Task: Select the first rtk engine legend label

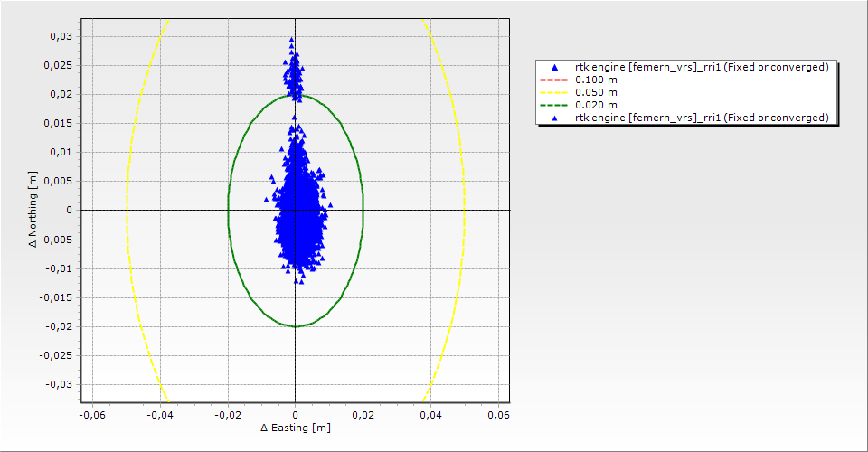Action: (x=702, y=67)
